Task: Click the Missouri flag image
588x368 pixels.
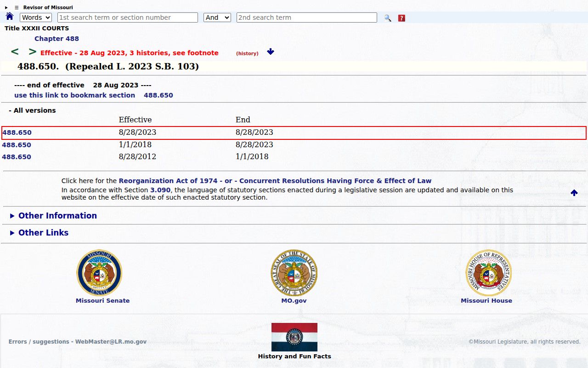Action: [294, 337]
